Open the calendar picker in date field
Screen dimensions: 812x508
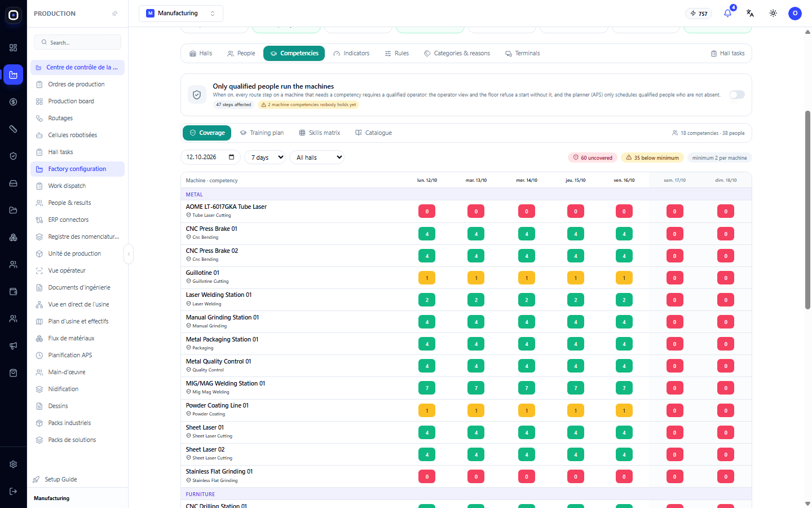coord(231,157)
